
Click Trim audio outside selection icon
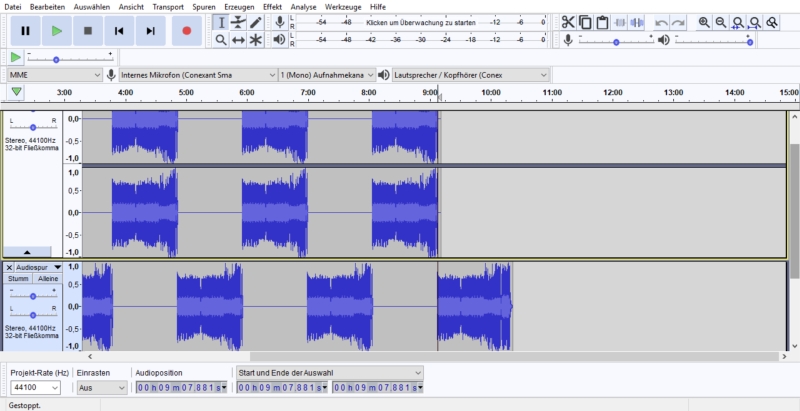click(x=620, y=22)
